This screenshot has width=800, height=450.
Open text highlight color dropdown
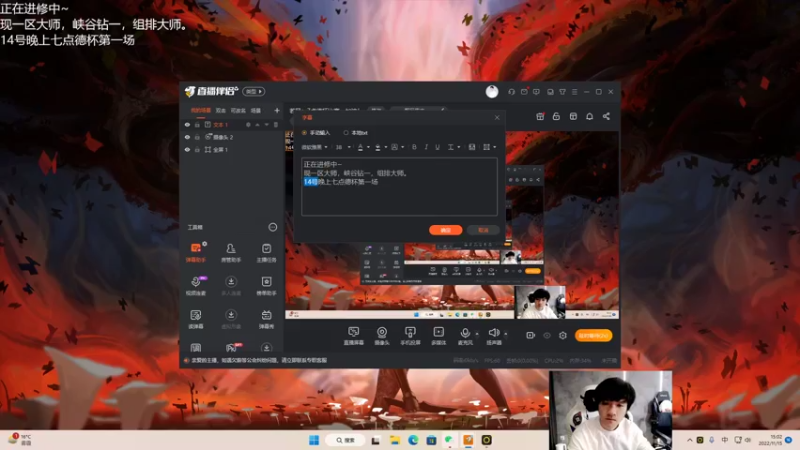[385, 147]
